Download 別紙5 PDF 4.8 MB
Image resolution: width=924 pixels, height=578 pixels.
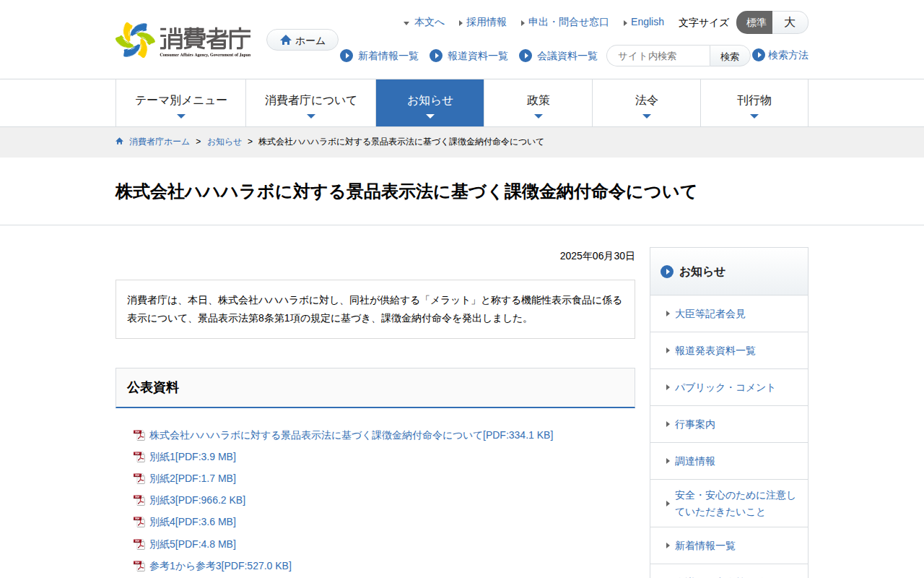tap(193, 544)
